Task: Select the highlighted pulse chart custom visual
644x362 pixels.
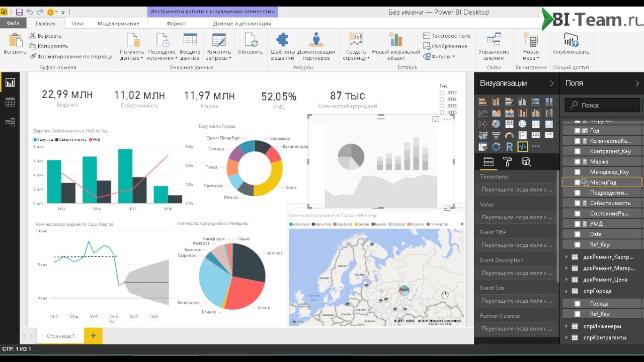Action: point(522,147)
